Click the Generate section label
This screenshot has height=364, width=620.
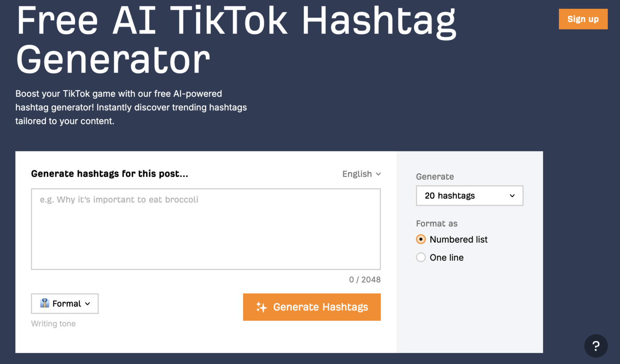(x=435, y=176)
